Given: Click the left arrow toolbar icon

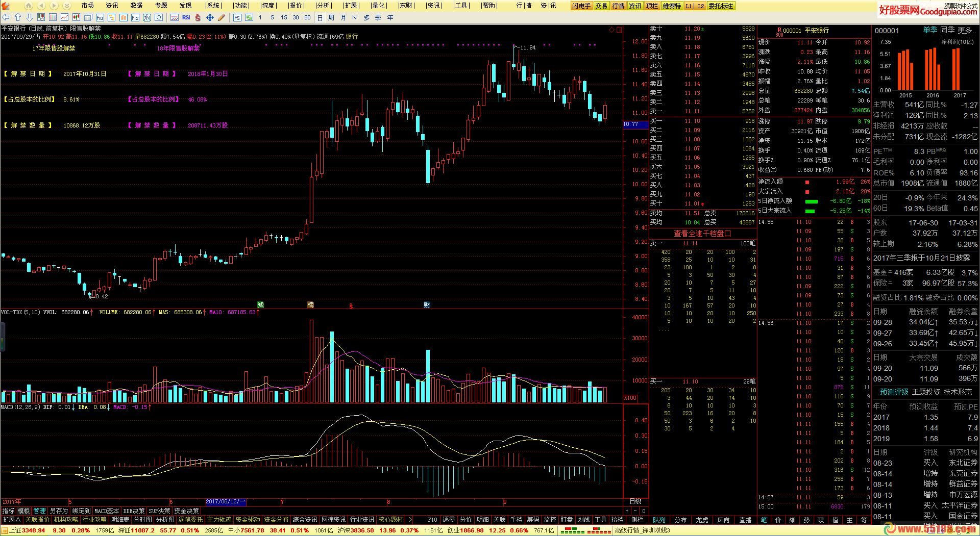Looking at the screenshot, I should click(6, 17).
